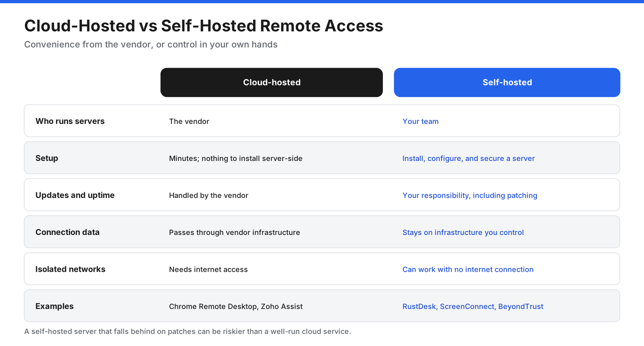Click the 'Isolated networks' row label
The image size is (644, 346).
pyautogui.click(x=70, y=269)
